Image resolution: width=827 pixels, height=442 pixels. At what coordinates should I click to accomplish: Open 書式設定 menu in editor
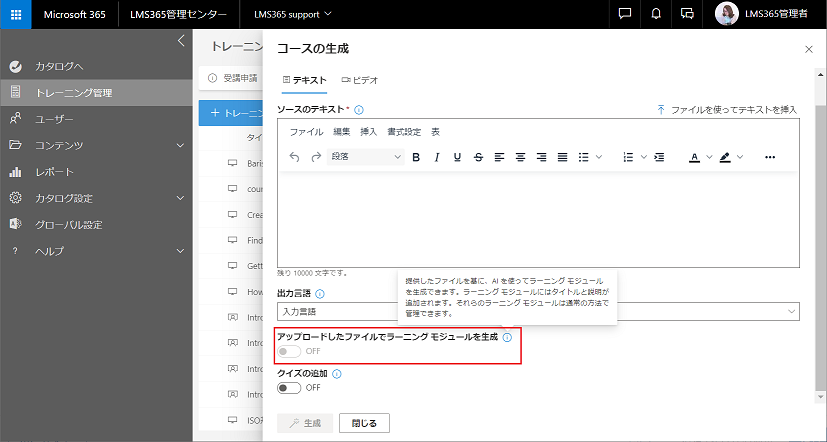(404, 132)
